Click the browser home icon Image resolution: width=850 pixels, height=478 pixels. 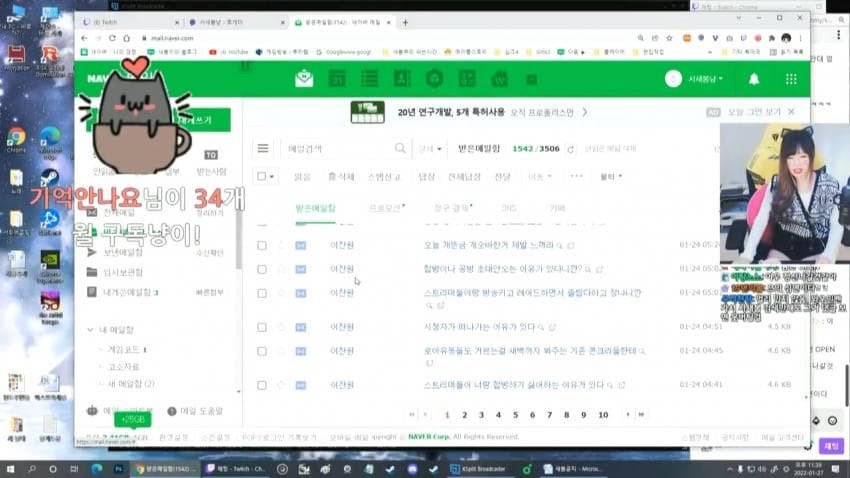coord(126,38)
